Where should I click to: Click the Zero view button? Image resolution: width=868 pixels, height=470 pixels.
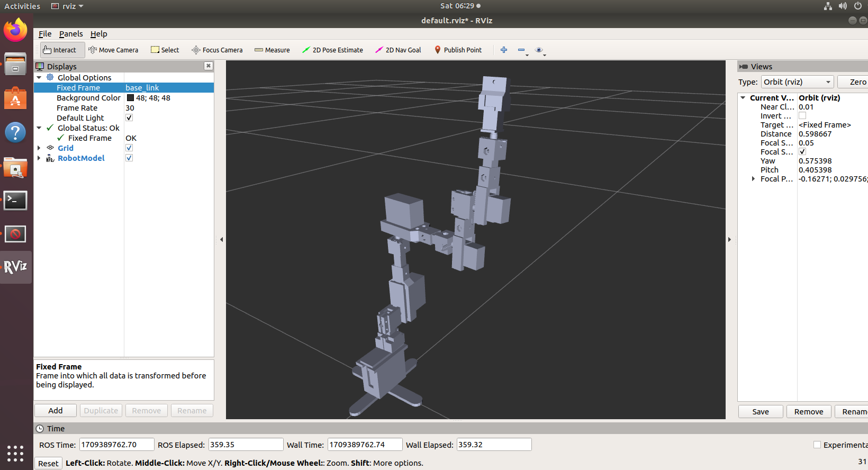click(853, 82)
